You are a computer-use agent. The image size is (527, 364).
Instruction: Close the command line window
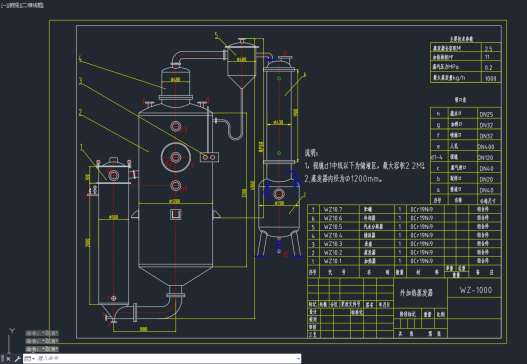click(8, 359)
